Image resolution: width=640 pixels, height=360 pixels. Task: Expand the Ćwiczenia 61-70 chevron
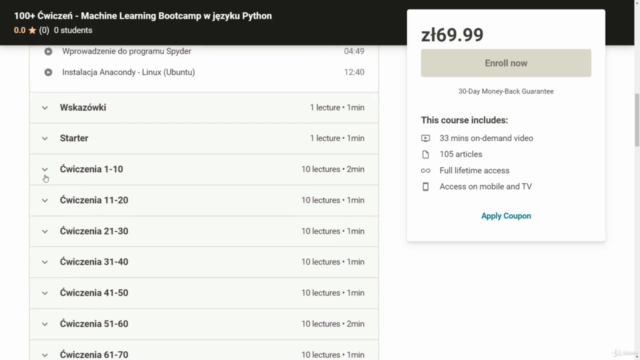tap(45, 355)
